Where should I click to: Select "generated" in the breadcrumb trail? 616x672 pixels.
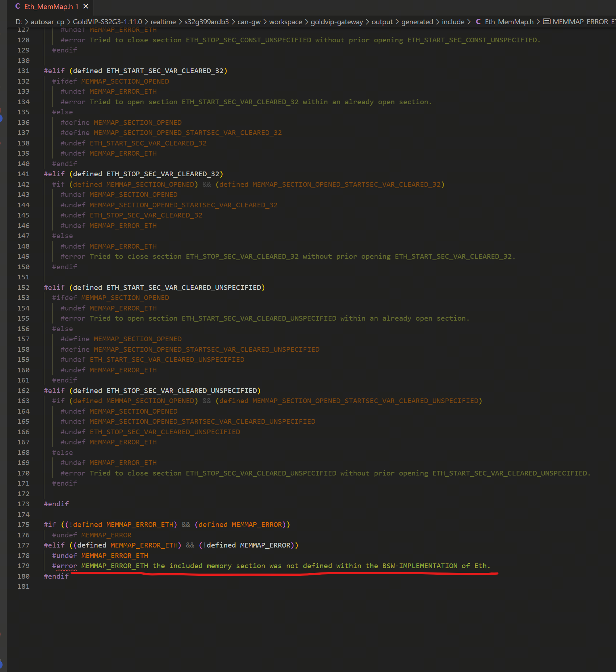[417, 22]
